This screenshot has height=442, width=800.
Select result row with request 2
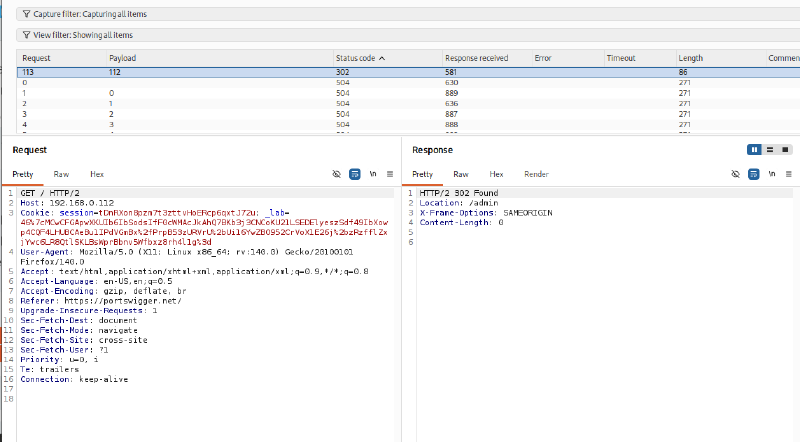click(408, 104)
